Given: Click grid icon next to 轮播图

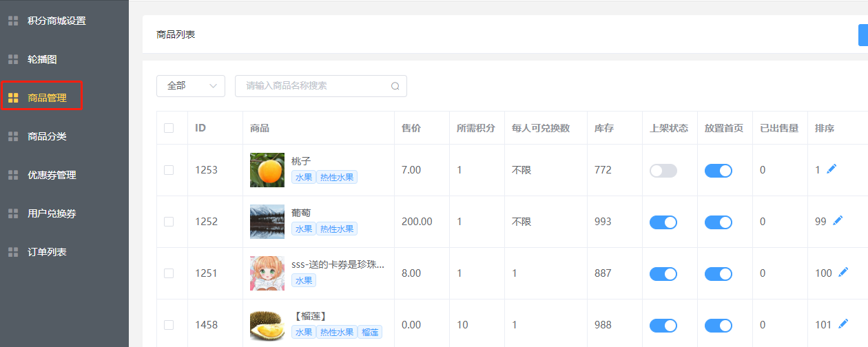Looking at the screenshot, I should 12,59.
